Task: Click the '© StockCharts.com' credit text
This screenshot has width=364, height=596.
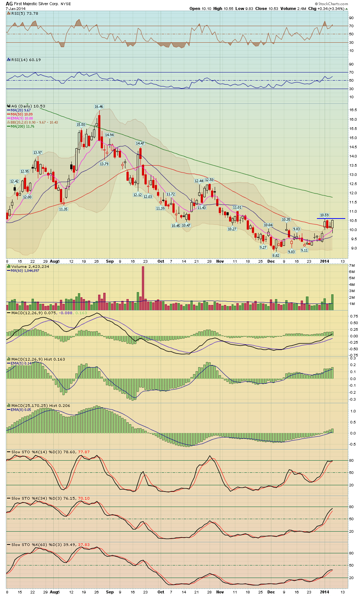Action: tap(331, 4)
